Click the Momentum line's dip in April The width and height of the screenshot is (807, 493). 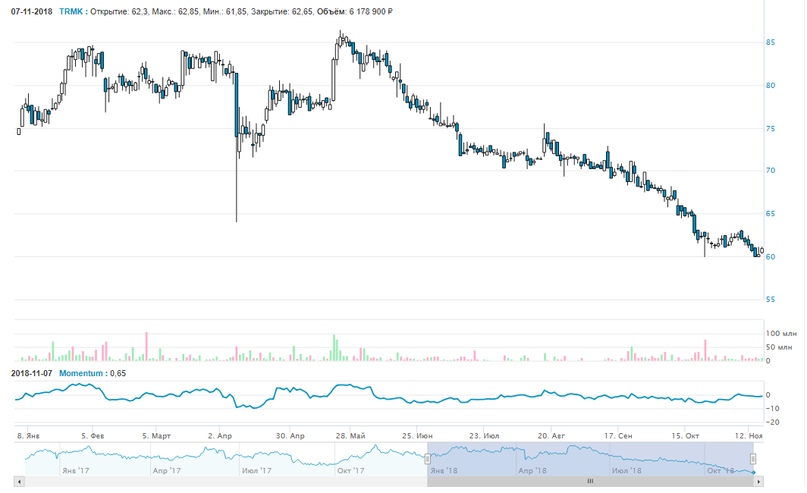click(240, 407)
